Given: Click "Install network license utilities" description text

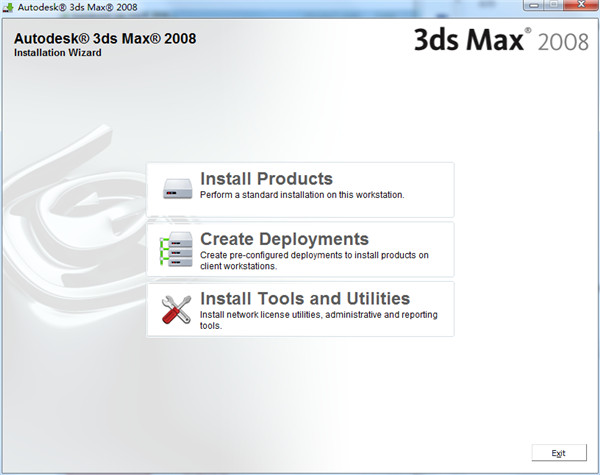Looking at the screenshot, I should (x=318, y=320).
